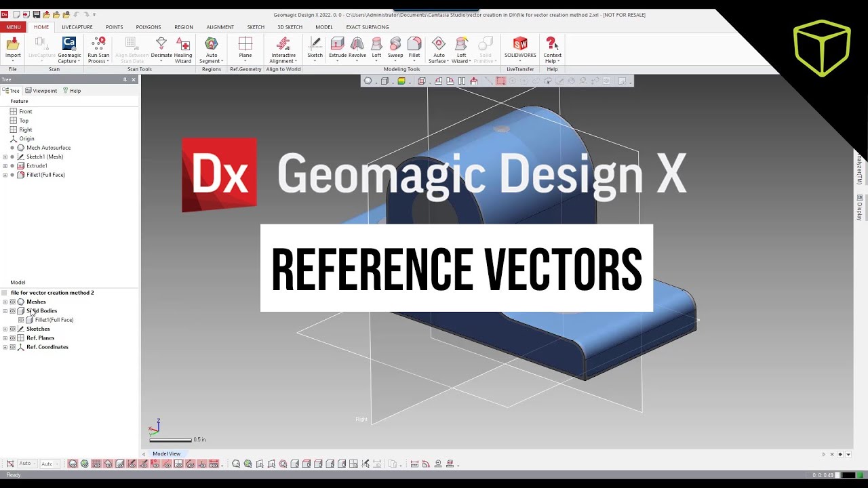Pin the Tree panel
This screenshot has width=868, height=488.
point(125,79)
